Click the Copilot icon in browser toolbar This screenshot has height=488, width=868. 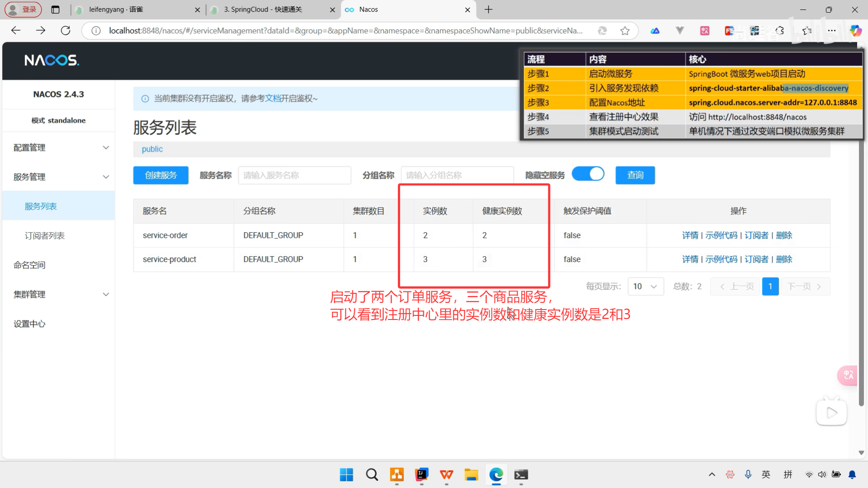coord(856,30)
